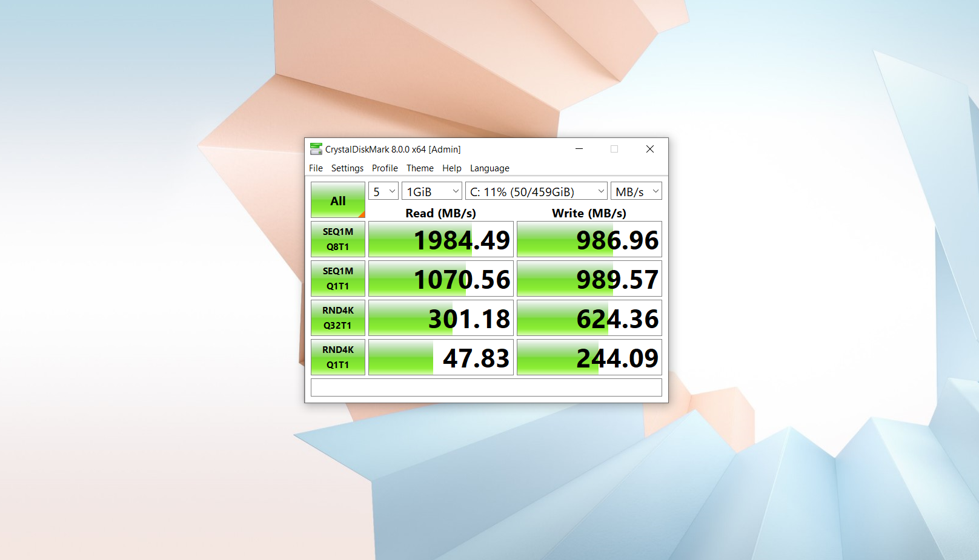Open the File menu
Viewport: 979px width, 560px height.
click(x=316, y=168)
